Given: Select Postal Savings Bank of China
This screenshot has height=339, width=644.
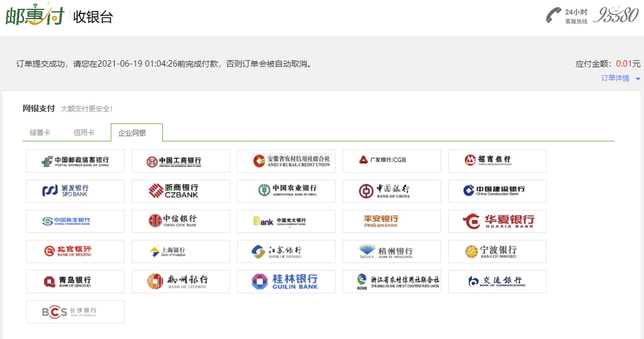Looking at the screenshot, I should click(x=75, y=161).
